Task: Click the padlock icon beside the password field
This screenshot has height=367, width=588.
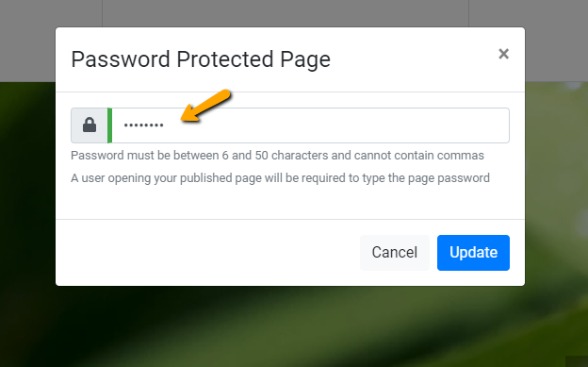Action: coord(90,125)
